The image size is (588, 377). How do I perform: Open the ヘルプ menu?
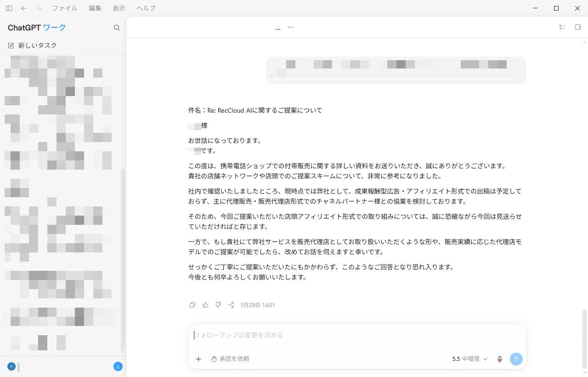(x=146, y=8)
